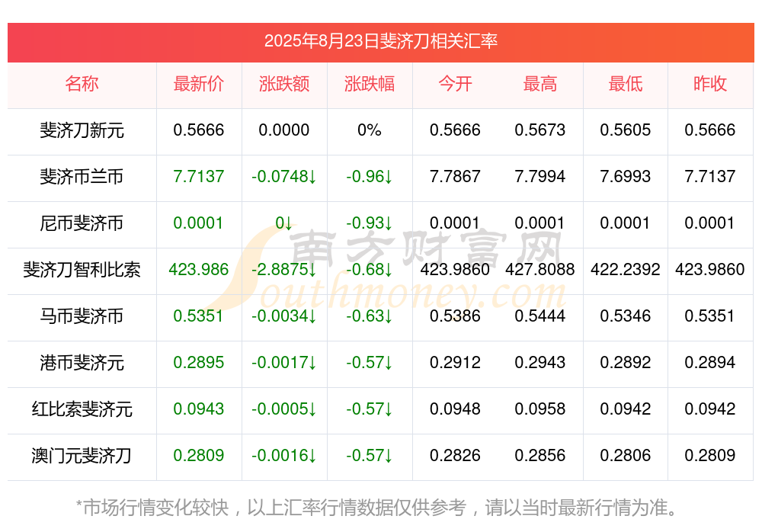
Task: Click the low value 0.5346
Action: click(625, 316)
